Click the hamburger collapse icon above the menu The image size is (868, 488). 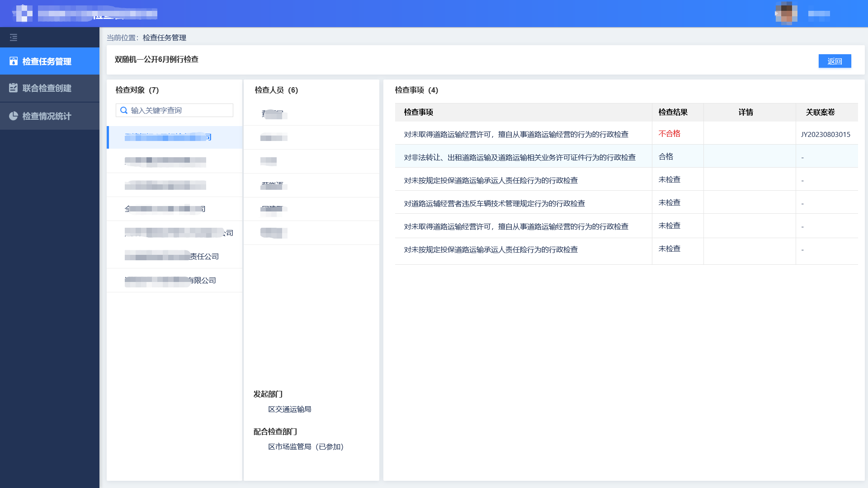[13, 38]
